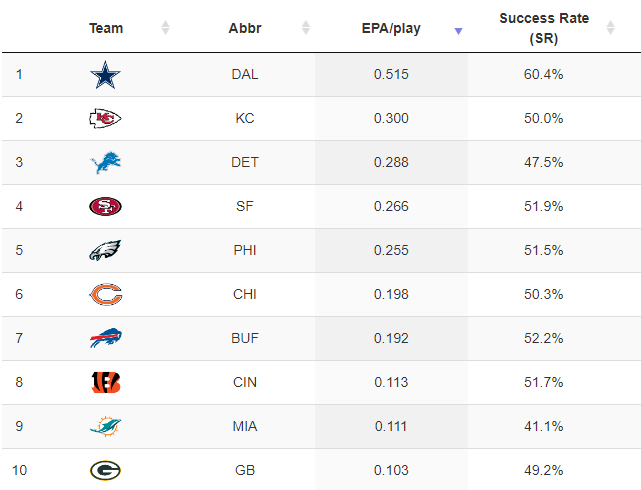Viewport: 641px width, 490px height.
Task: Click the Kansas City Chiefs logo
Action: tap(105, 119)
